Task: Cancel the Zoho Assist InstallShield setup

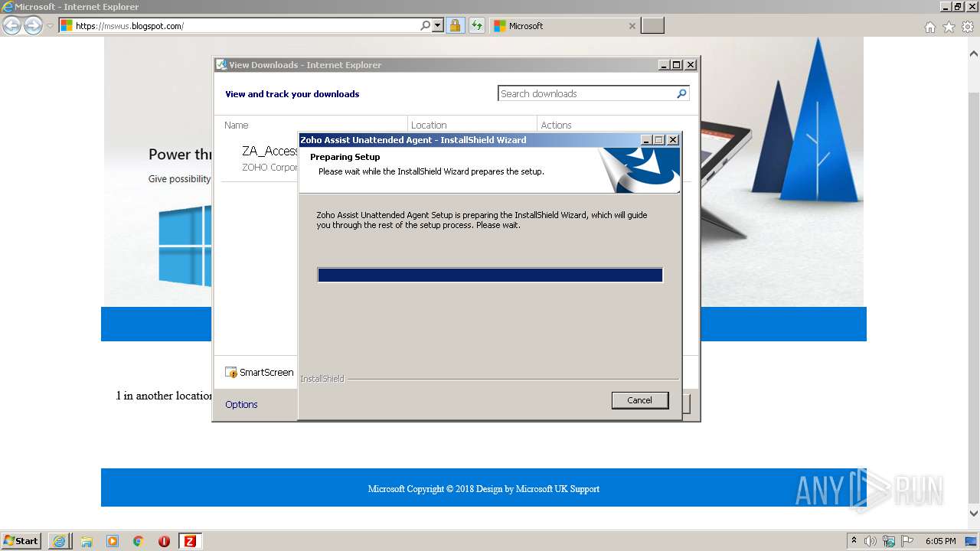Action: 639,400
